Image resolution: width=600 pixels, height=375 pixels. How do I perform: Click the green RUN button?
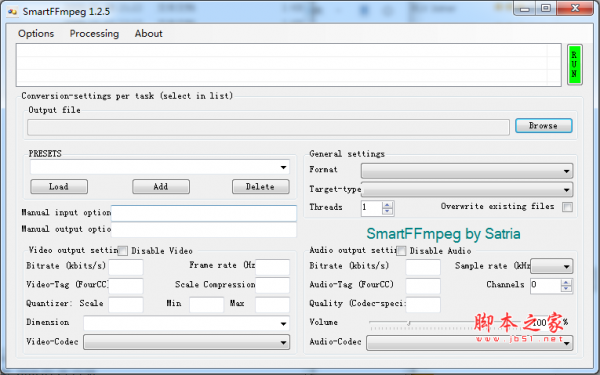[x=574, y=65]
